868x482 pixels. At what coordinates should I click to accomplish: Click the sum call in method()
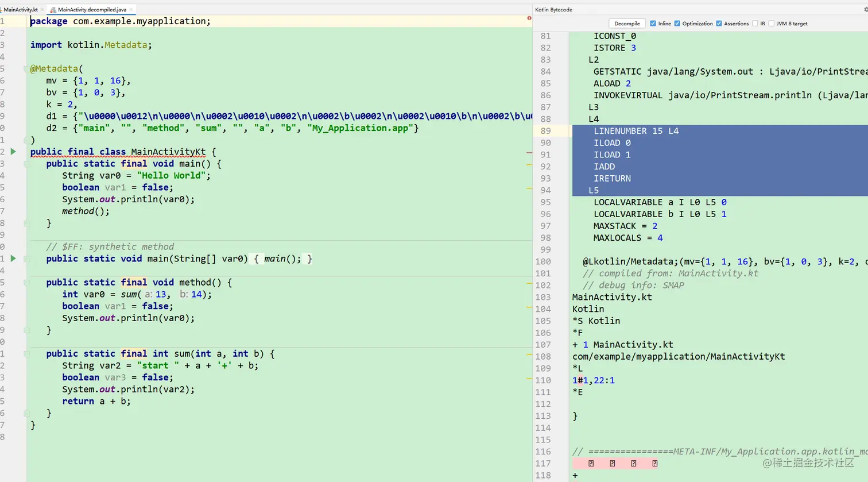coord(129,294)
